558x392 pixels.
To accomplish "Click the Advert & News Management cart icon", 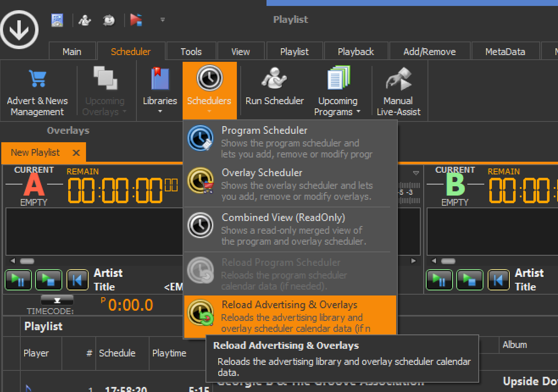I will click(37, 79).
